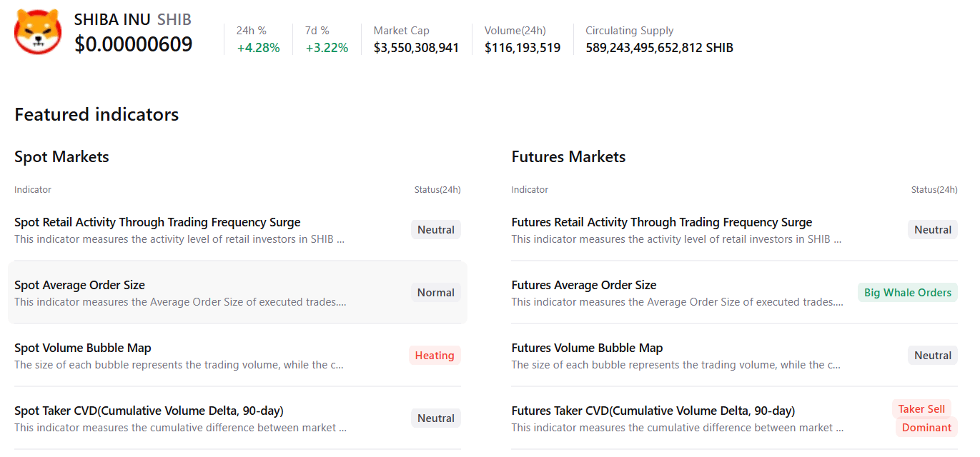The width and height of the screenshot is (980, 457).
Task: Click Neutral badge for Spot Retail Activity
Action: (435, 230)
